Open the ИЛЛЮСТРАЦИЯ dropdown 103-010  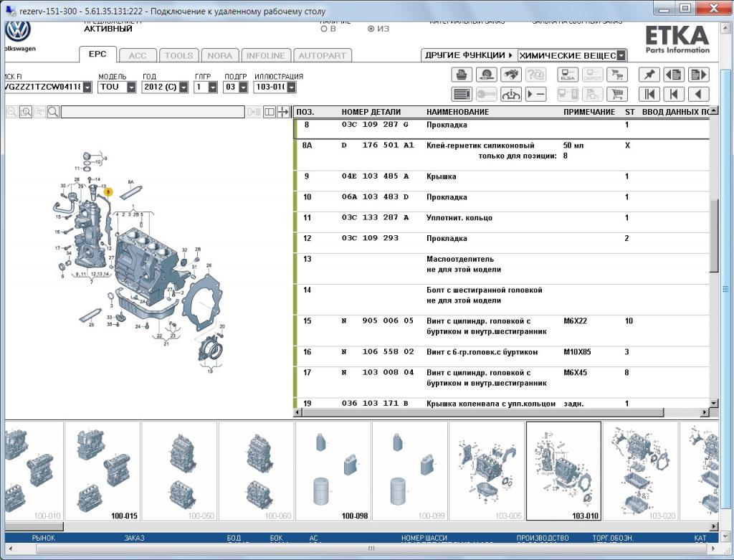291,87
